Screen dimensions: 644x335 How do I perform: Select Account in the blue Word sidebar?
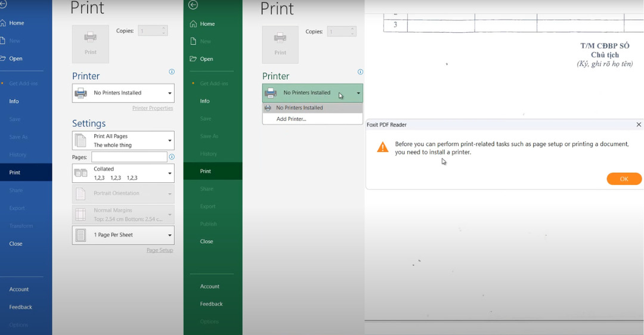point(19,289)
